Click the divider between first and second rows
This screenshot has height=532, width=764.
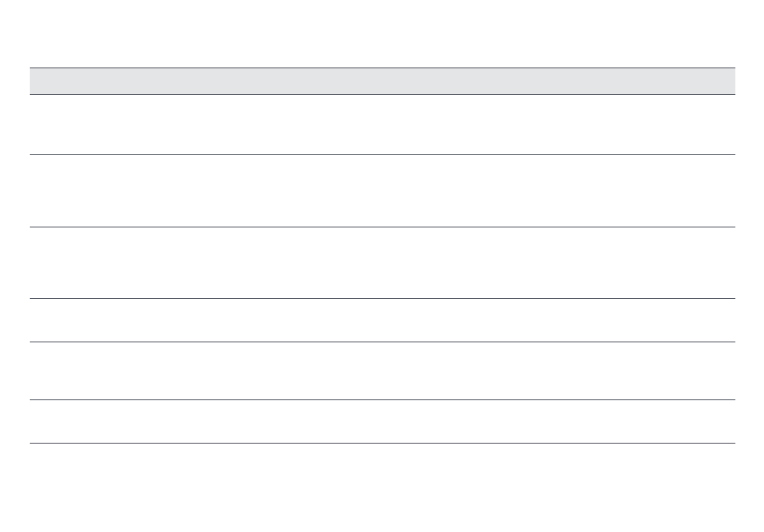coord(382,154)
